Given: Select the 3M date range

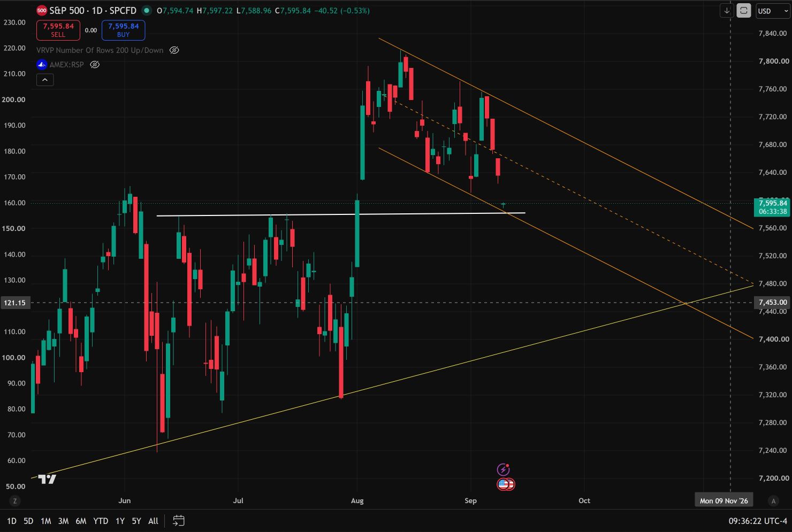Looking at the screenshot, I should (63, 521).
